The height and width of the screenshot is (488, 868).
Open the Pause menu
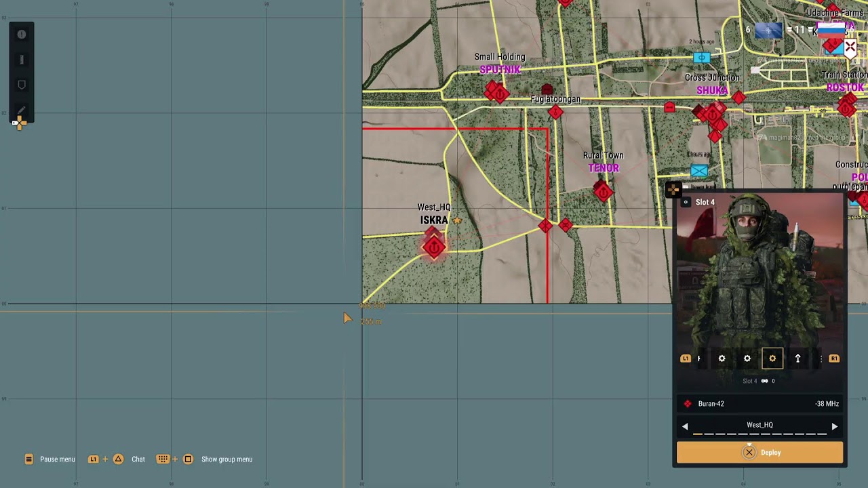pyautogui.click(x=50, y=460)
